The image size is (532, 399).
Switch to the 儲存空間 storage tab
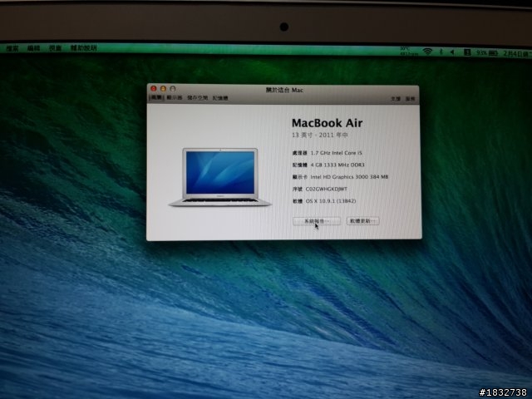point(198,98)
